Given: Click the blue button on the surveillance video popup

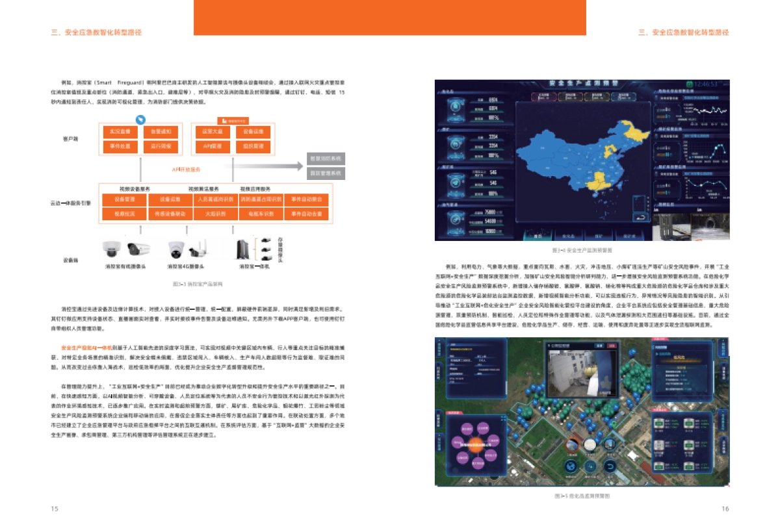Looking at the screenshot, I should tap(599, 344).
